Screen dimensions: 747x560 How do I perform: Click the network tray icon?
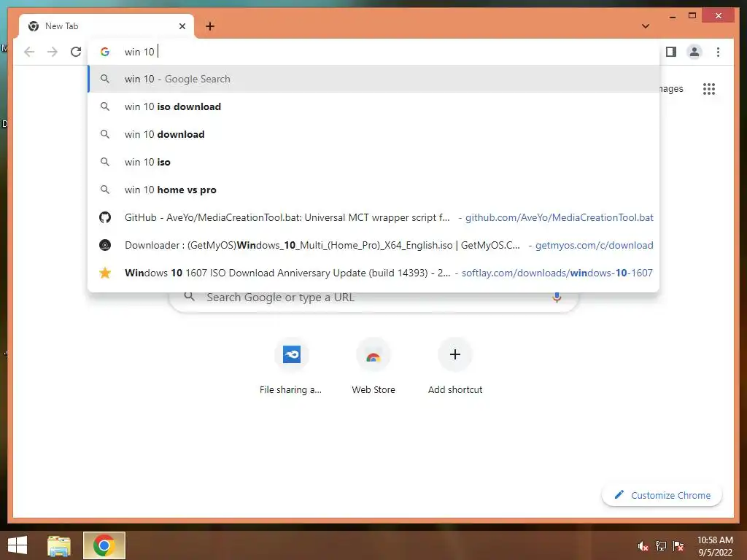point(661,546)
